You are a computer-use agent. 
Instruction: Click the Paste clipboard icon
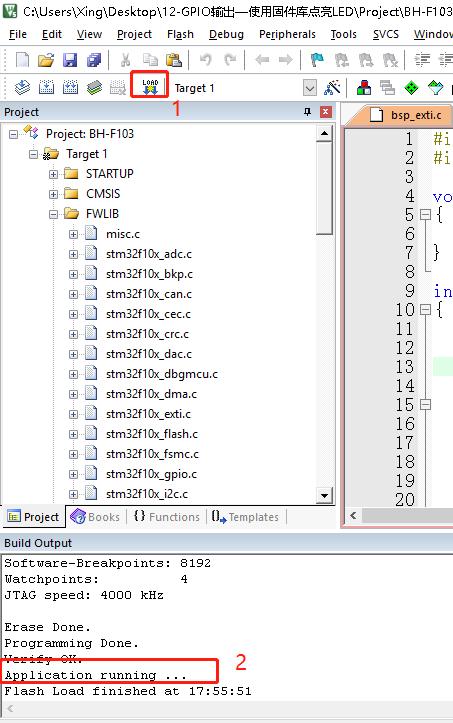[x=174, y=60]
